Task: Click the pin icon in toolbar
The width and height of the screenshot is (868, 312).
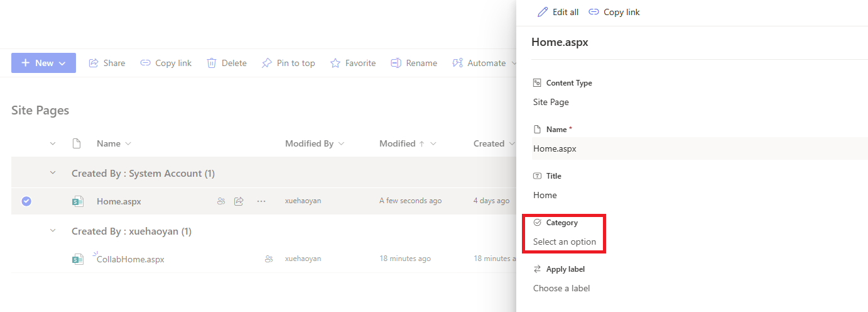Action: (267, 63)
